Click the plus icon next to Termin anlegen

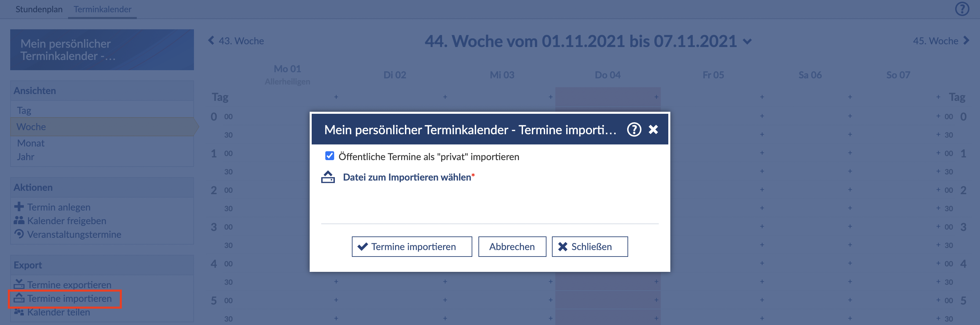pyautogui.click(x=19, y=207)
